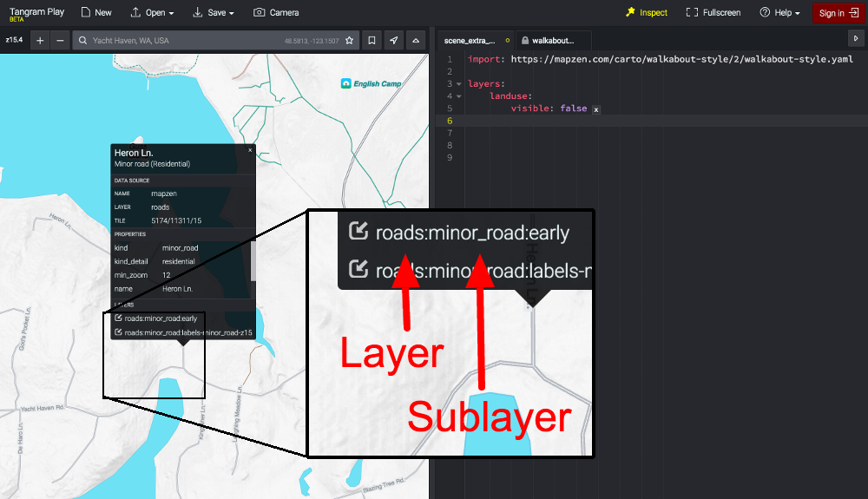
Task: Click the popup properties scrollbar
Action: 253,261
